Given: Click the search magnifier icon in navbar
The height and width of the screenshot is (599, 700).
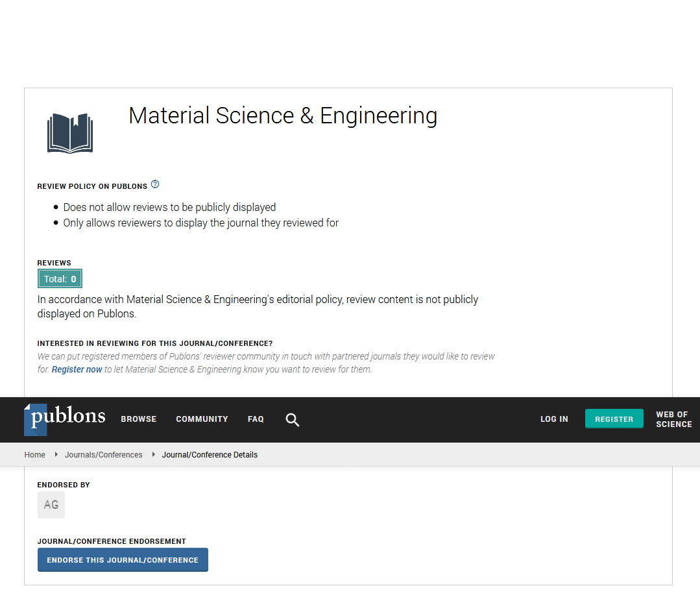Looking at the screenshot, I should (293, 420).
